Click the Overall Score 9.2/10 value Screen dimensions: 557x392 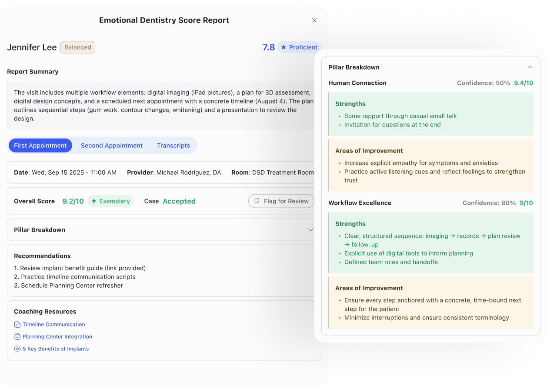(73, 201)
